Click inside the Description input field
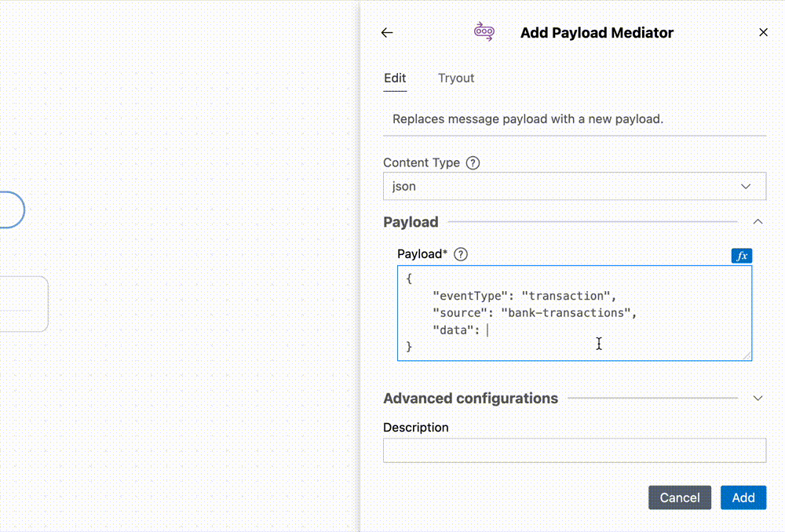This screenshot has height=532, width=785. (x=574, y=450)
